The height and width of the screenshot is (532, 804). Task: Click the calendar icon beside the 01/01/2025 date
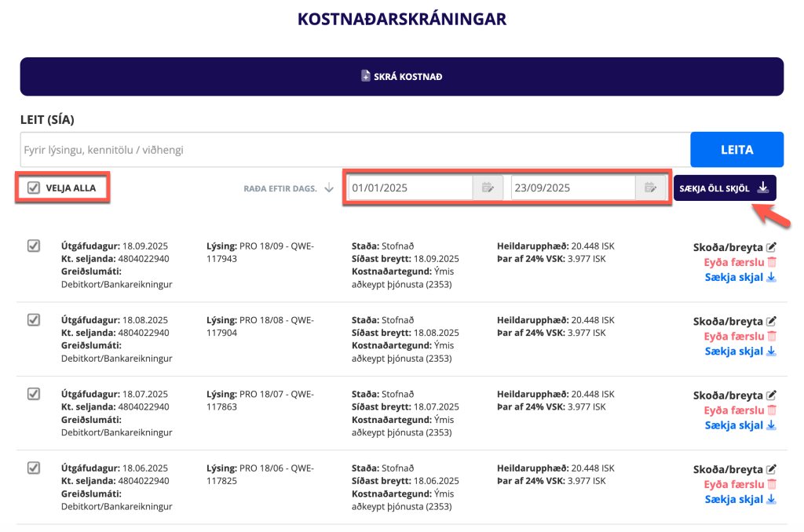click(x=488, y=188)
